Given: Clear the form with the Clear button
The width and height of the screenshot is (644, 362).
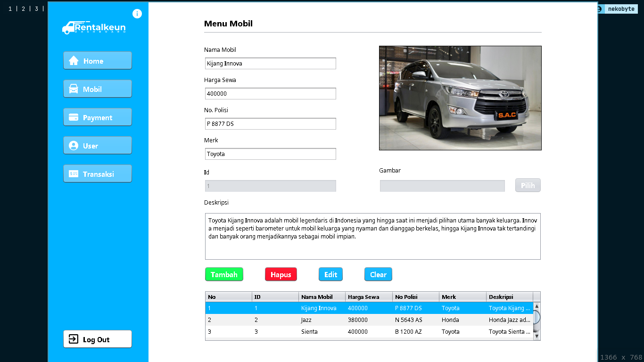Looking at the screenshot, I should click(x=378, y=274).
